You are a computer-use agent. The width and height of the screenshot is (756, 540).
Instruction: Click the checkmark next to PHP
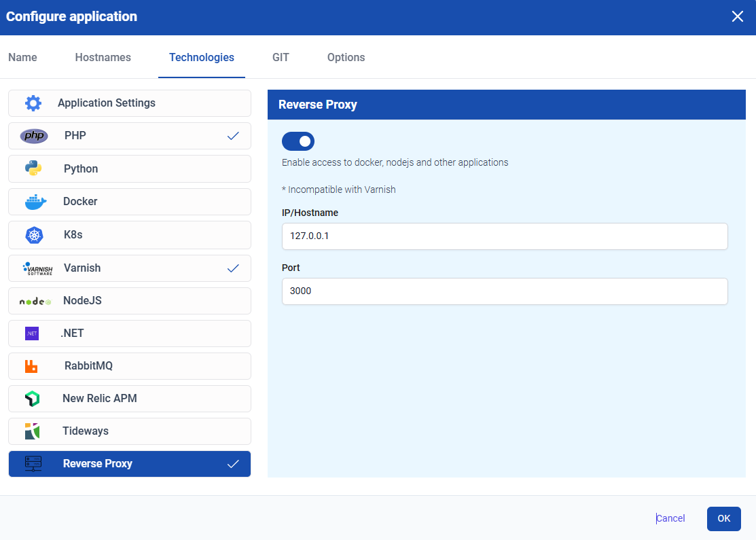pos(233,135)
